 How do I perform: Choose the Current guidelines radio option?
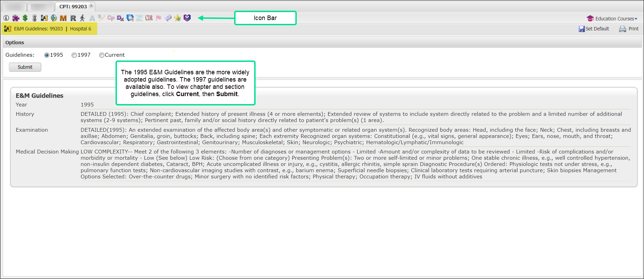(102, 55)
